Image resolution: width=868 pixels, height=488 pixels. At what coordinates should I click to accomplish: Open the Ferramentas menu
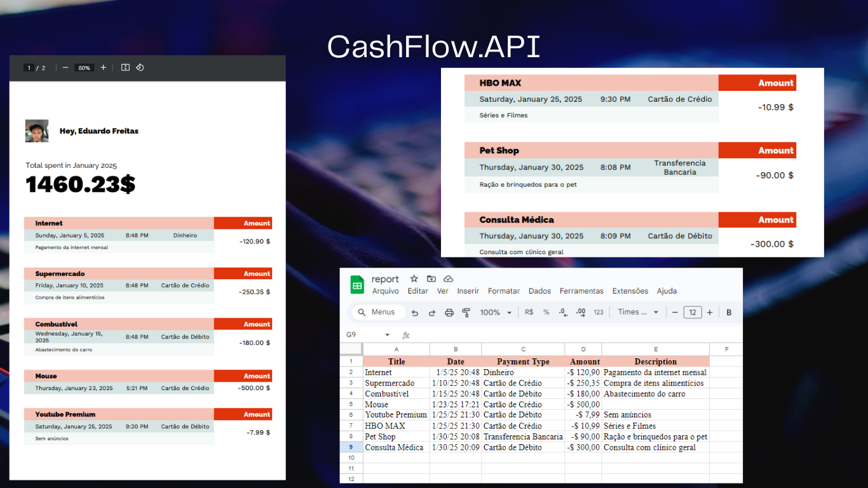(581, 291)
